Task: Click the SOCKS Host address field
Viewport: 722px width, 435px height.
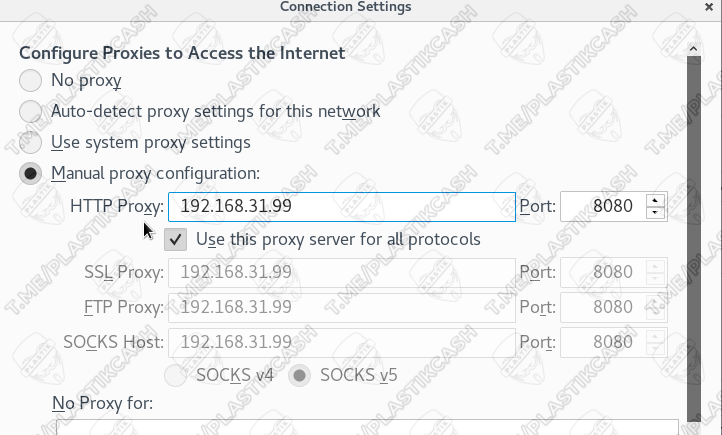Action: pyautogui.click(x=341, y=342)
